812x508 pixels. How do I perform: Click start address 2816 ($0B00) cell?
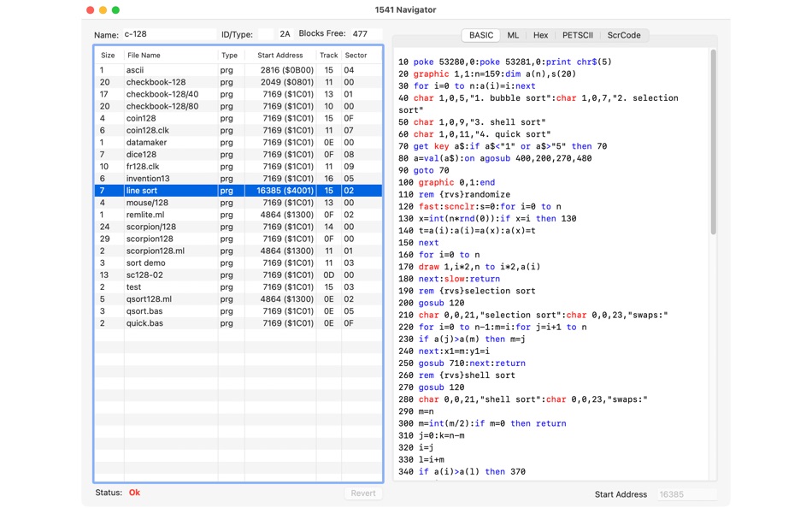[x=287, y=70]
